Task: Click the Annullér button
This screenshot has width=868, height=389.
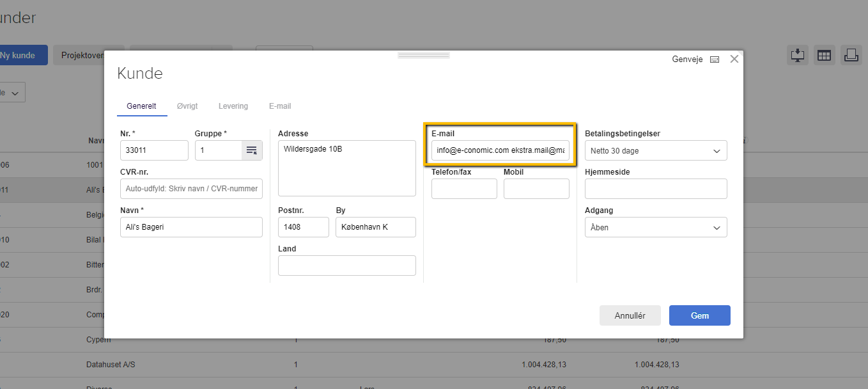Action: [630, 315]
